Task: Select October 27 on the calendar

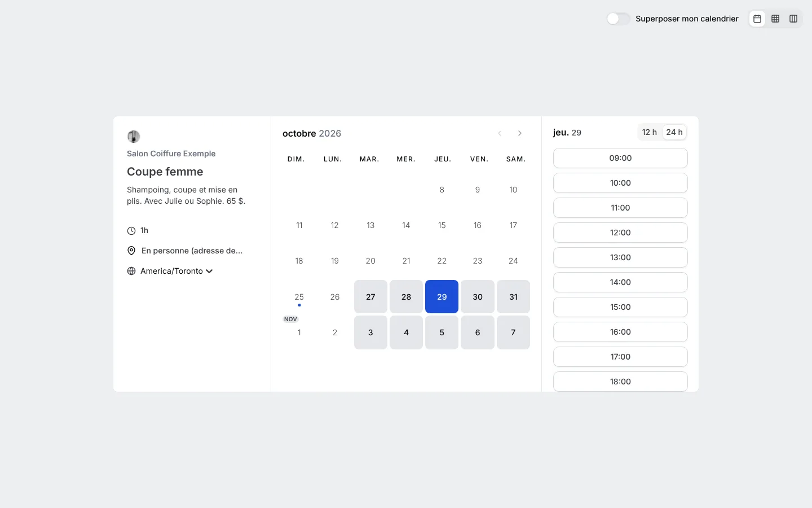Action: pyautogui.click(x=370, y=297)
